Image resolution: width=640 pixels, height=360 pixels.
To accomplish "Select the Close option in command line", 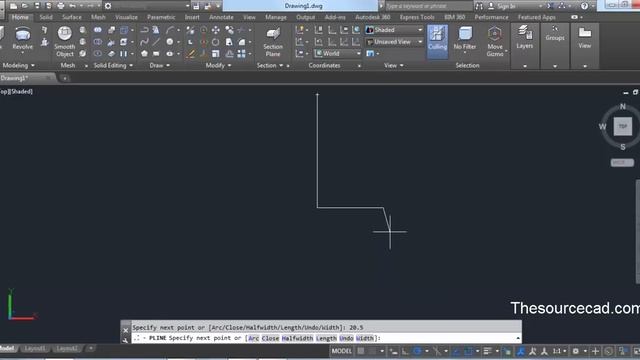I will 270,338.
